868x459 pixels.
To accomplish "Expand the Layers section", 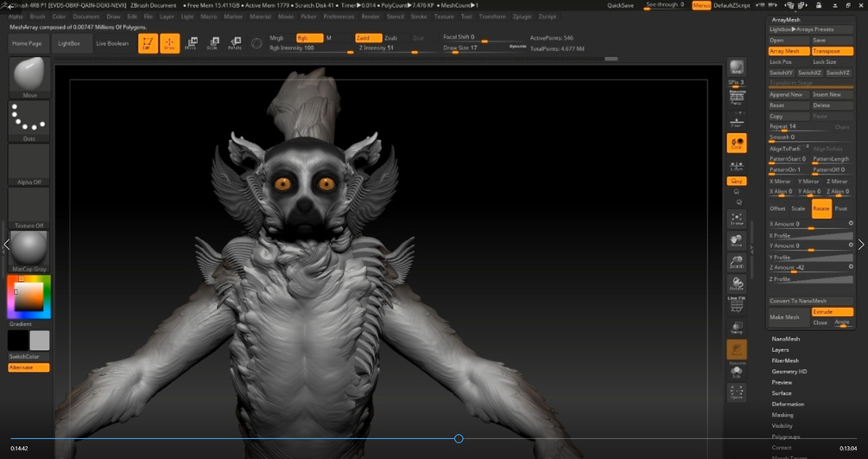I will coord(780,350).
